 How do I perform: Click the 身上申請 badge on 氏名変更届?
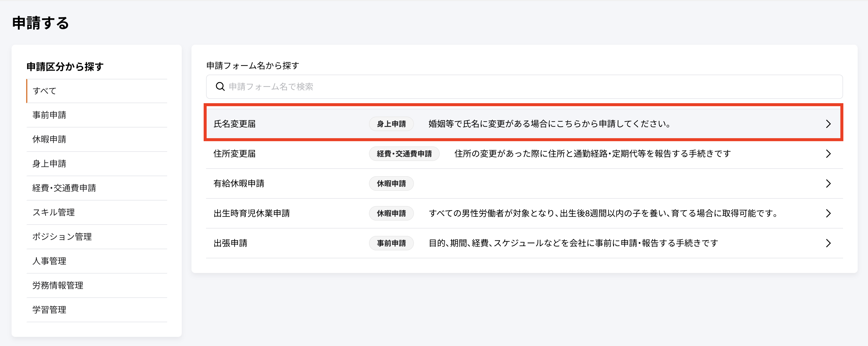pyautogui.click(x=391, y=124)
